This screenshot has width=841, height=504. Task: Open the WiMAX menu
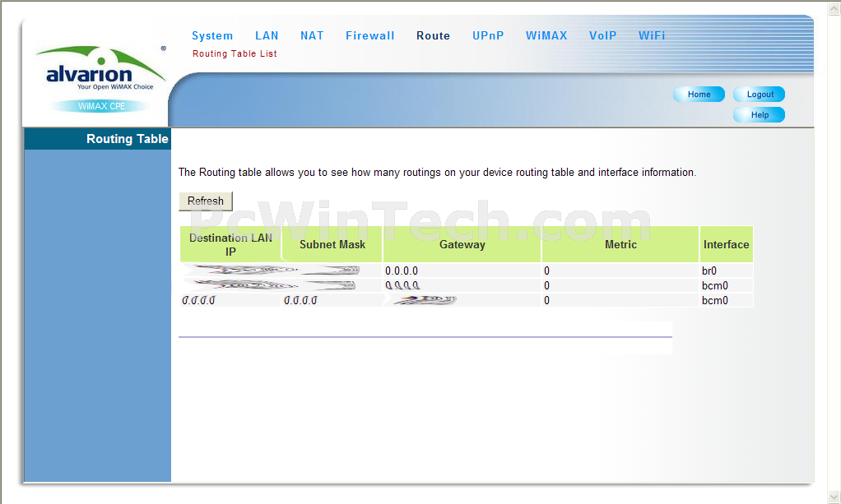[546, 36]
